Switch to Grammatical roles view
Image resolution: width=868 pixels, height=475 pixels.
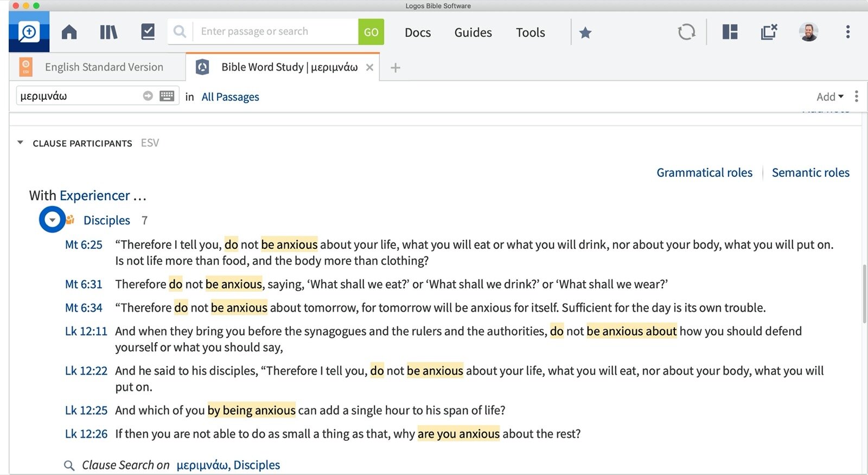click(x=704, y=172)
